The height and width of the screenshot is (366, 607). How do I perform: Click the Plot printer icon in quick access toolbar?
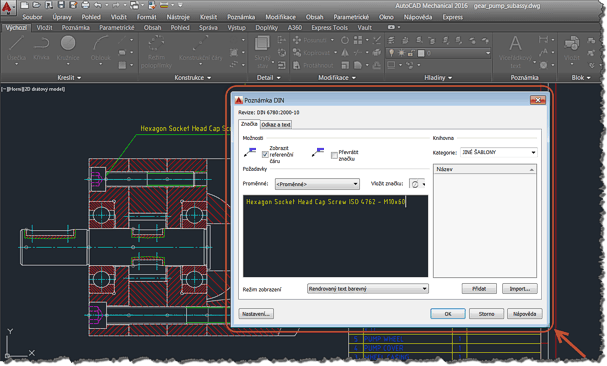click(x=86, y=5)
